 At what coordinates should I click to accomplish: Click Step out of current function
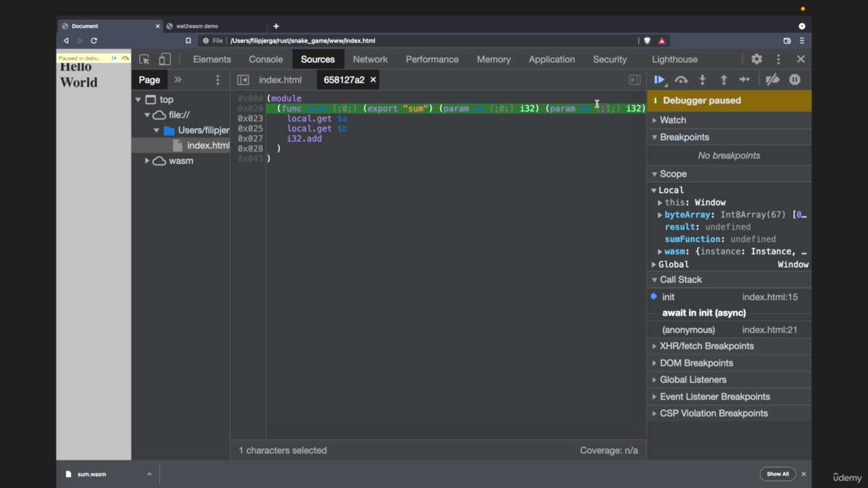coord(724,80)
